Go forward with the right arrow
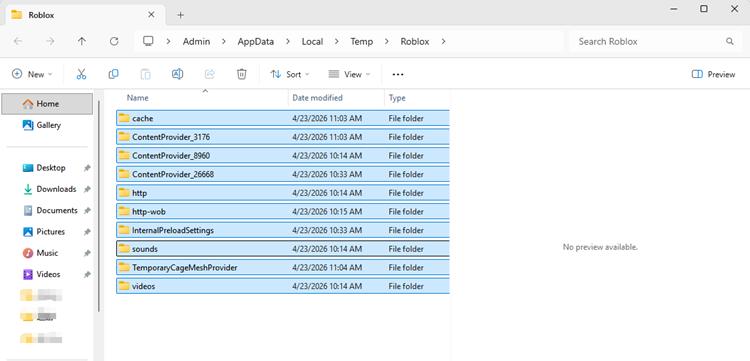This screenshot has height=361, width=750. [50, 42]
